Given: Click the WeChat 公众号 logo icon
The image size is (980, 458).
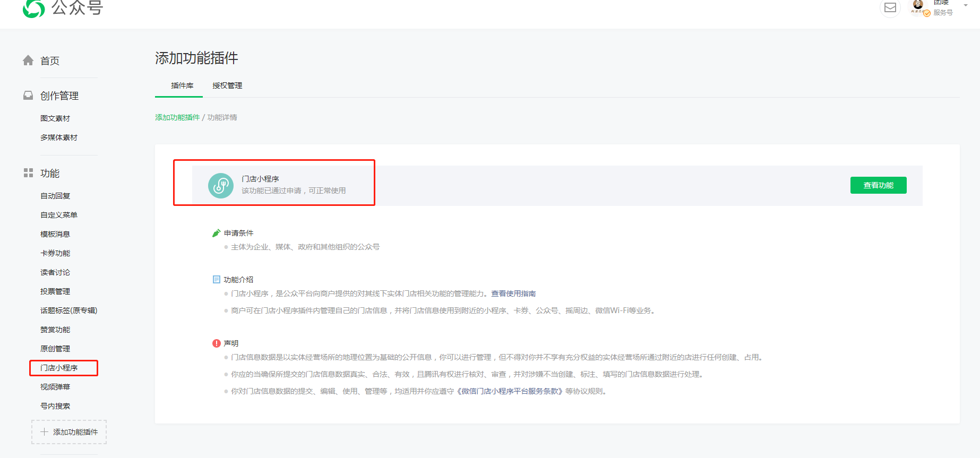Looking at the screenshot, I should tap(34, 8).
